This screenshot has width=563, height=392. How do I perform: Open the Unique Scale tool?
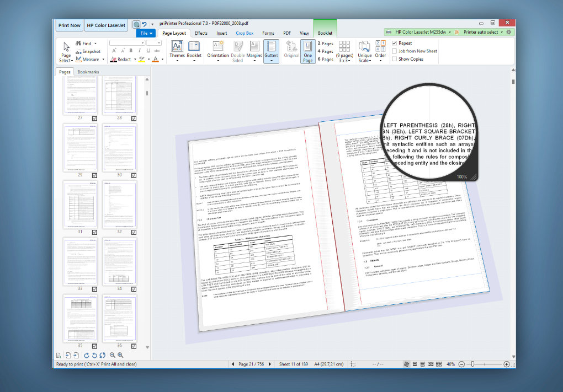364,51
